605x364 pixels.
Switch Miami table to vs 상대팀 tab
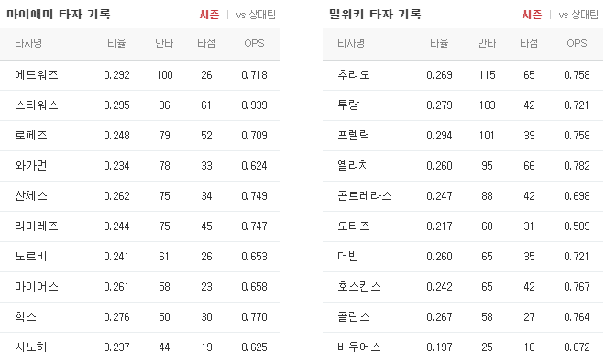click(256, 15)
